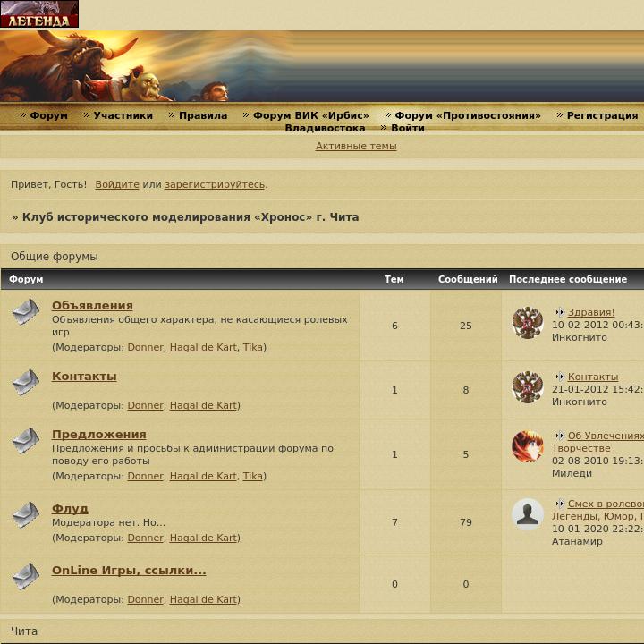The width and height of the screenshot is (644, 644).
Task: Click moderator Hagal de Kart in Объявления row
Action: 203,347
